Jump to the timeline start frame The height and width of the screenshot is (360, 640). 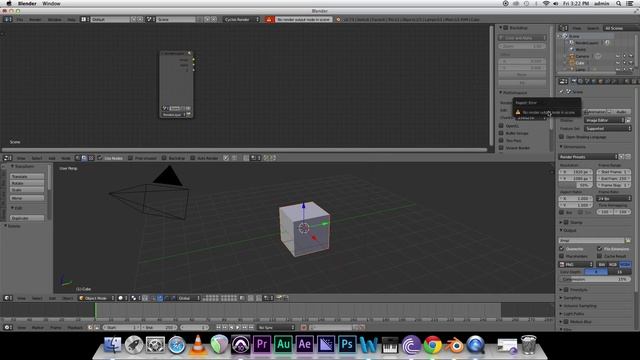click(x=219, y=327)
